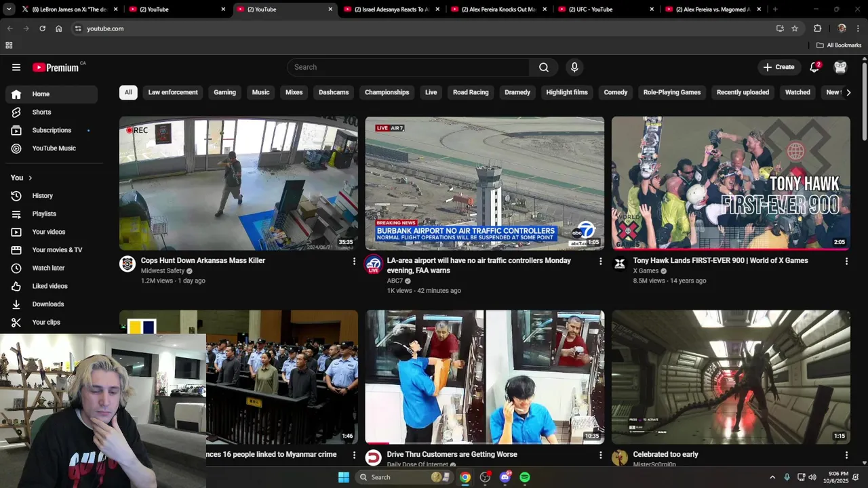868x488 pixels.
Task: Open Your videos in sidebar
Action: tap(52, 232)
